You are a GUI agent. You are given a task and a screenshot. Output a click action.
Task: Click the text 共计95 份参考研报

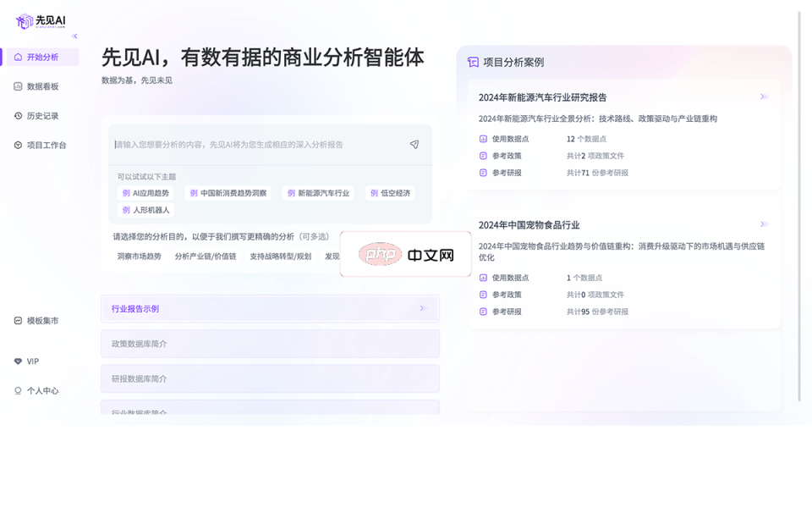tap(597, 312)
